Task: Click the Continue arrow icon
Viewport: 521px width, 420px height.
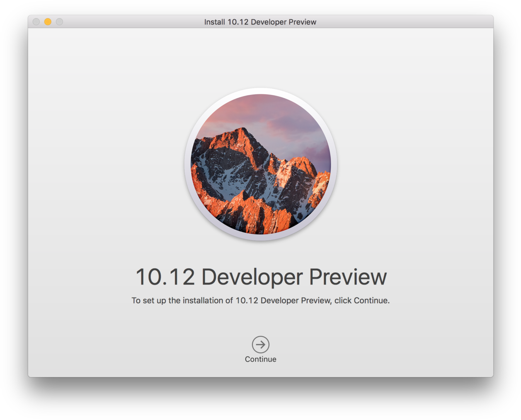Action: [x=260, y=344]
